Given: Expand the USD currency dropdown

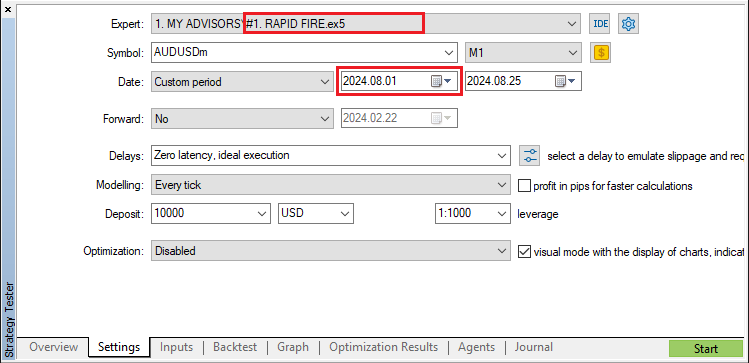Looking at the screenshot, I should (316, 214).
